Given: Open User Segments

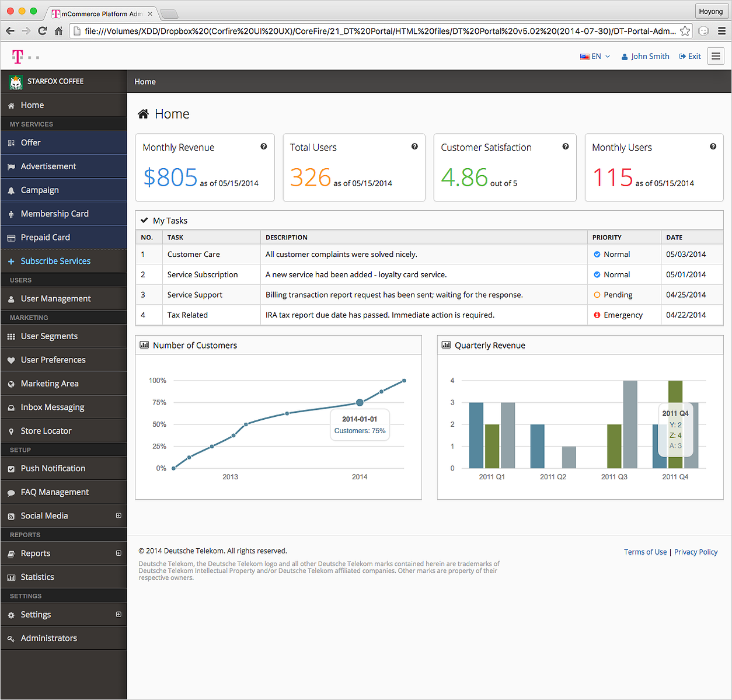Looking at the screenshot, I should click(x=64, y=336).
